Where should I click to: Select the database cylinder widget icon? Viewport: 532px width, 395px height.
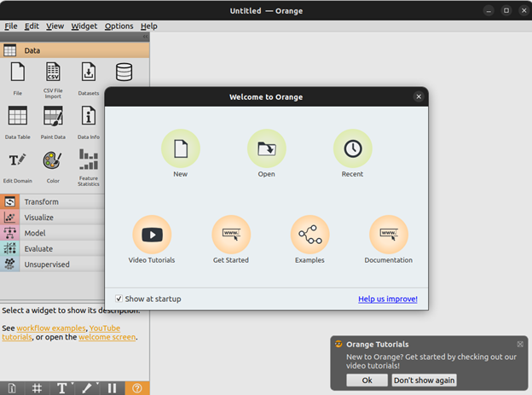(124, 72)
